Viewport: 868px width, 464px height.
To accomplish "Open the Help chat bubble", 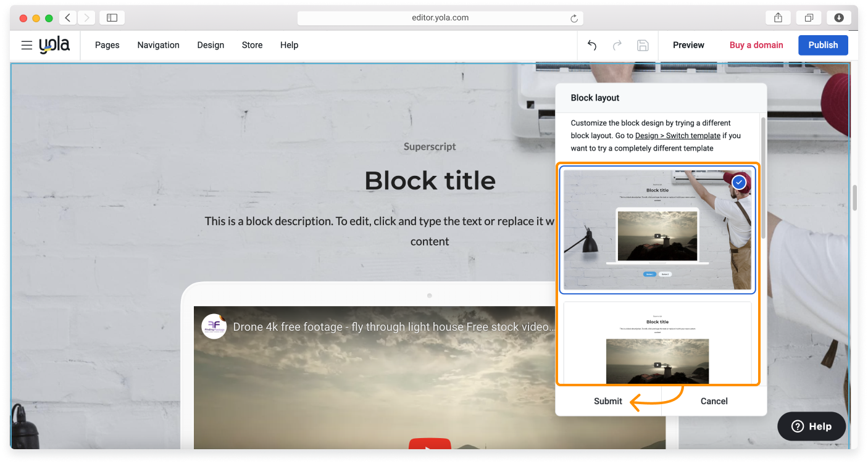I will coord(811,426).
